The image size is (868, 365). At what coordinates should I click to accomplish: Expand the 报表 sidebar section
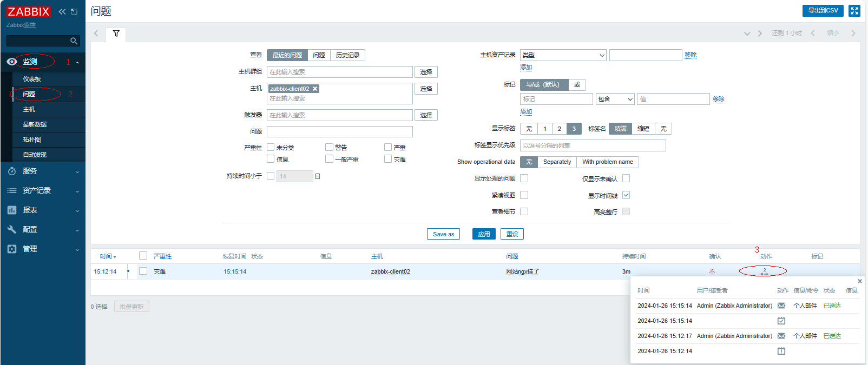click(43, 210)
